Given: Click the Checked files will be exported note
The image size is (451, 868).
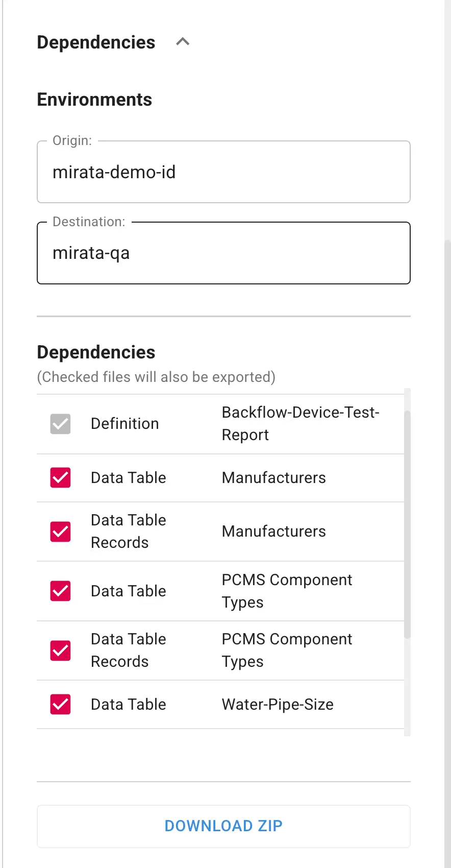Looking at the screenshot, I should pyautogui.click(x=156, y=377).
